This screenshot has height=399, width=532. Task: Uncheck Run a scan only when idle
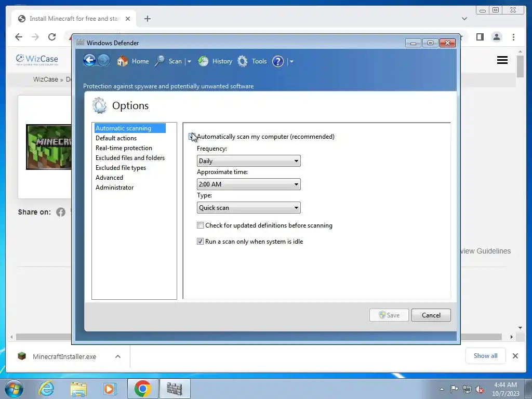pyautogui.click(x=200, y=242)
